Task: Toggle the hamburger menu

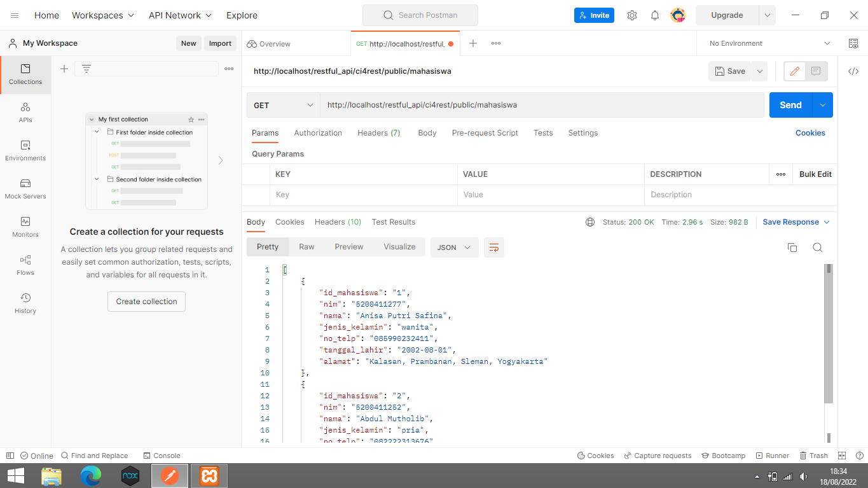Action: click(15, 15)
